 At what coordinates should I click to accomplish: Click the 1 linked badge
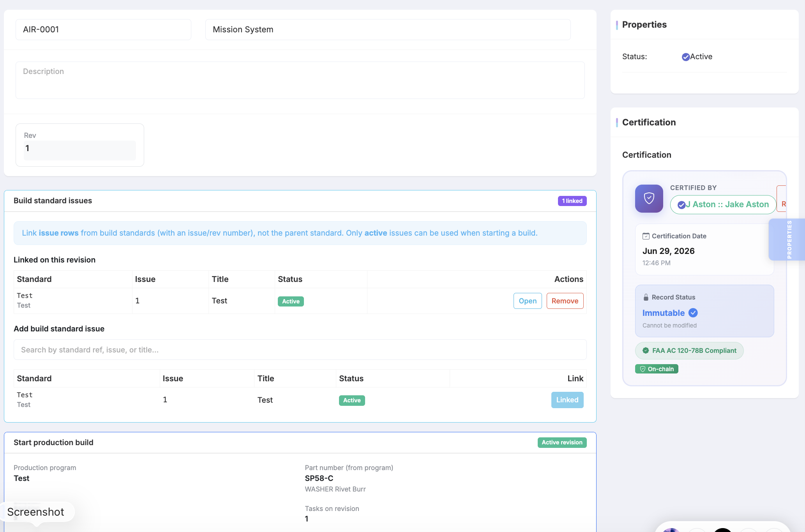pyautogui.click(x=572, y=201)
